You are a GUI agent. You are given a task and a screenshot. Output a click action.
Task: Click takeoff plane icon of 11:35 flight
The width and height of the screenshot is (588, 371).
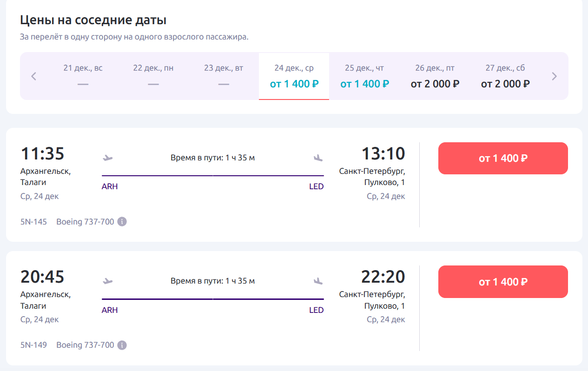pos(108,158)
